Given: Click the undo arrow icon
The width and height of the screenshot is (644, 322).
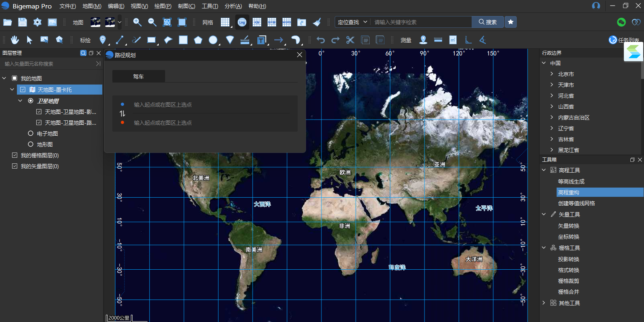Looking at the screenshot, I should click(x=321, y=40).
